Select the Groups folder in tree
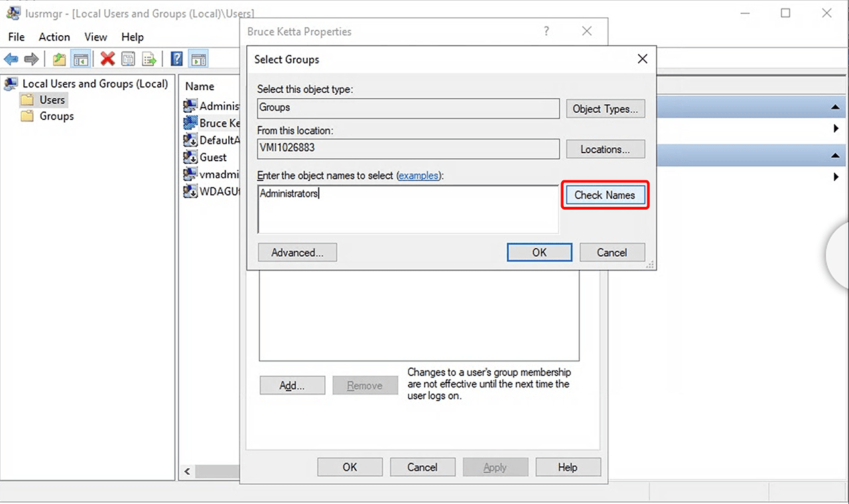The width and height of the screenshot is (849, 504). coord(56,116)
